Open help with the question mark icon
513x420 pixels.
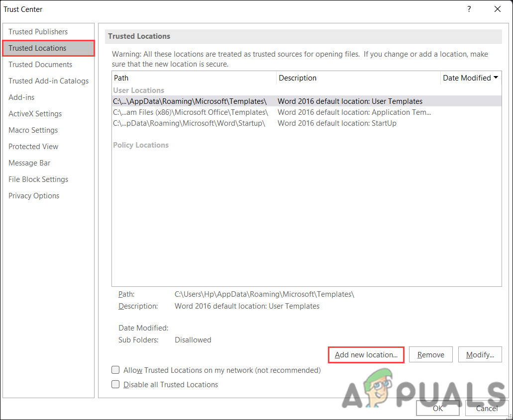[x=469, y=9]
